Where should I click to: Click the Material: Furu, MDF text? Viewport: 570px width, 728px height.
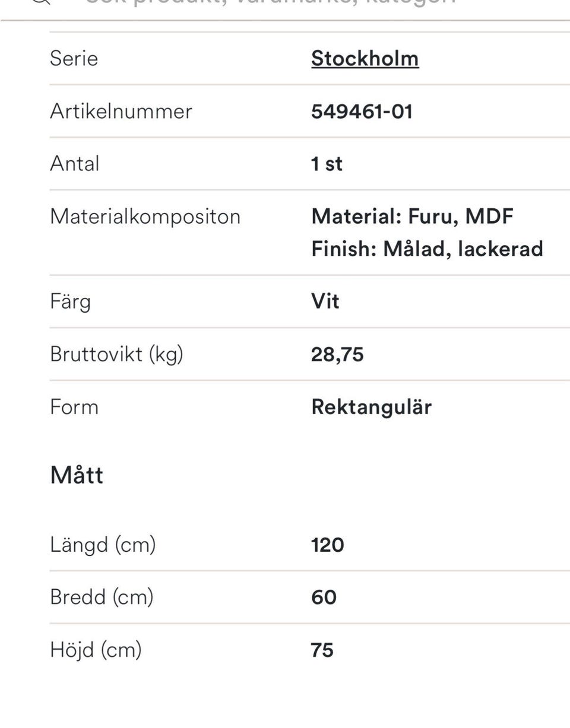pos(412,217)
